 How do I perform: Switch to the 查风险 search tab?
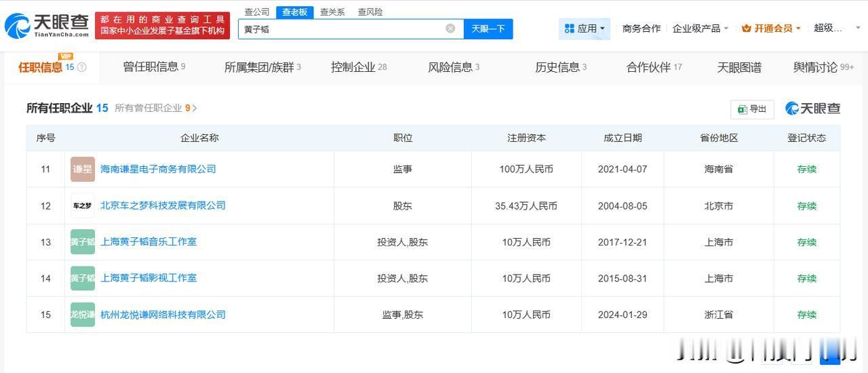click(x=370, y=12)
